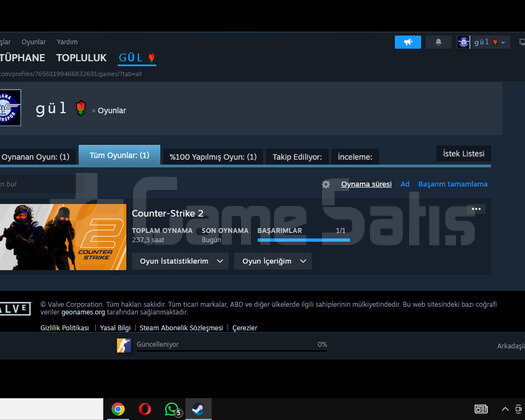This screenshot has height=420, width=525.
Task: Click the account avatar in top bar
Action: click(463, 42)
